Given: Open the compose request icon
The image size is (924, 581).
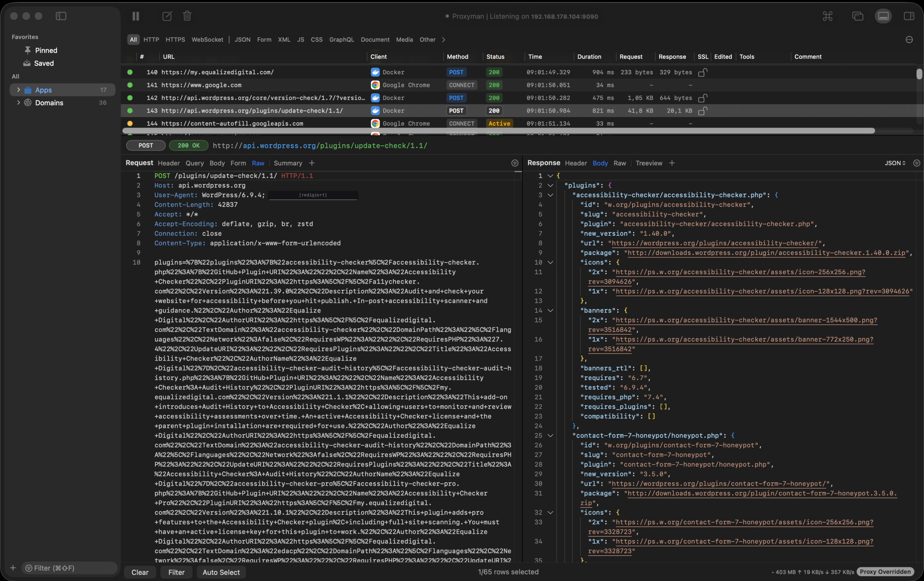Looking at the screenshot, I should pyautogui.click(x=167, y=16).
